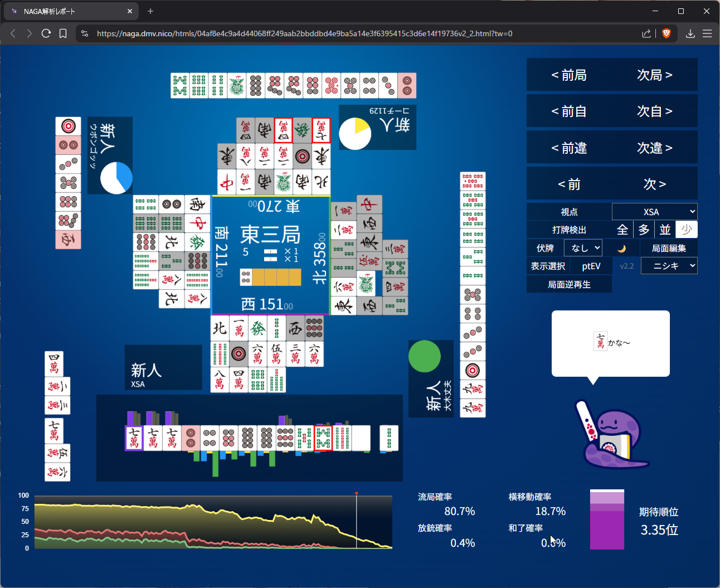Screen dimensions: 720x588
Task: Toggle night mode with the moon icon
Action: pyautogui.click(x=622, y=249)
